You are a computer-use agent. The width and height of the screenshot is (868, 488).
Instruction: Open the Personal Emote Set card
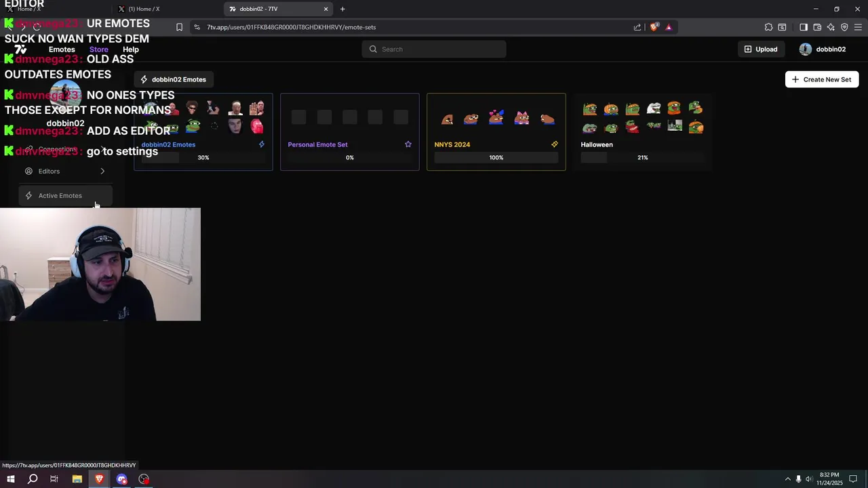tap(350, 131)
